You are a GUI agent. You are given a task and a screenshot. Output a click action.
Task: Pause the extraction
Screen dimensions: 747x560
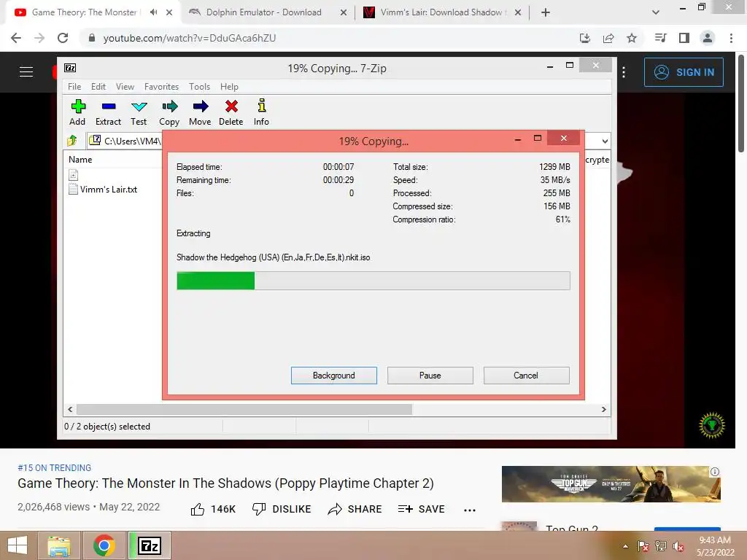pyautogui.click(x=430, y=376)
